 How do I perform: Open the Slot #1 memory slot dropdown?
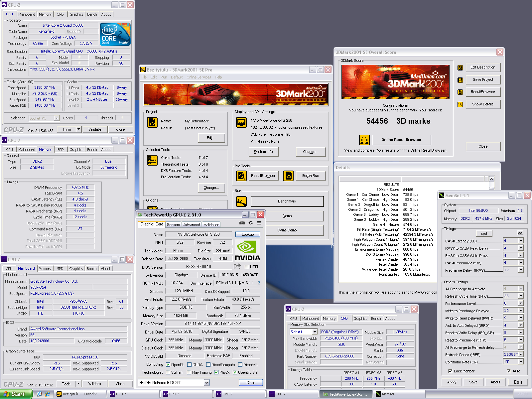(314, 332)
